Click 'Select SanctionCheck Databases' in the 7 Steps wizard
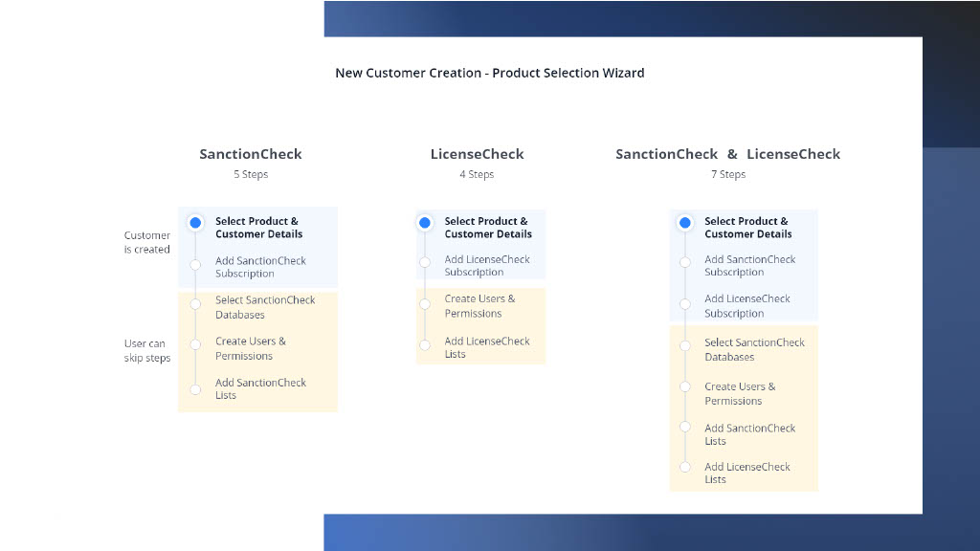The image size is (980, 551). (754, 350)
